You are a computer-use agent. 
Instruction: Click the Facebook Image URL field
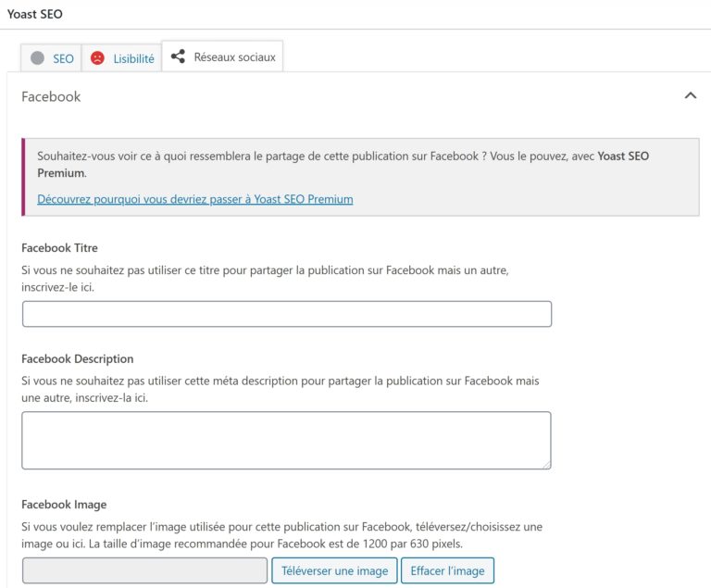144,570
